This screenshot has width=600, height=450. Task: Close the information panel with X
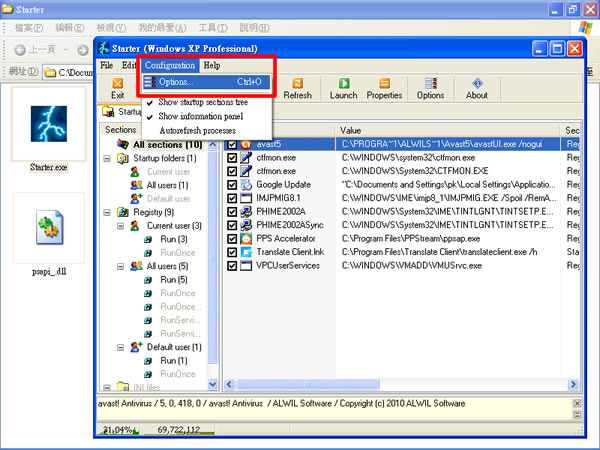(x=577, y=403)
